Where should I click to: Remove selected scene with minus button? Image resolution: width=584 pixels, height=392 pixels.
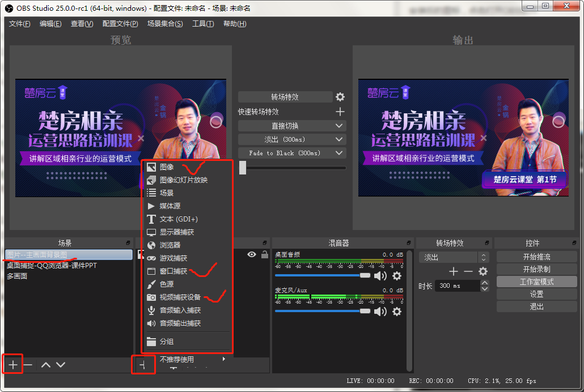pyautogui.click(x=28, y=365)
